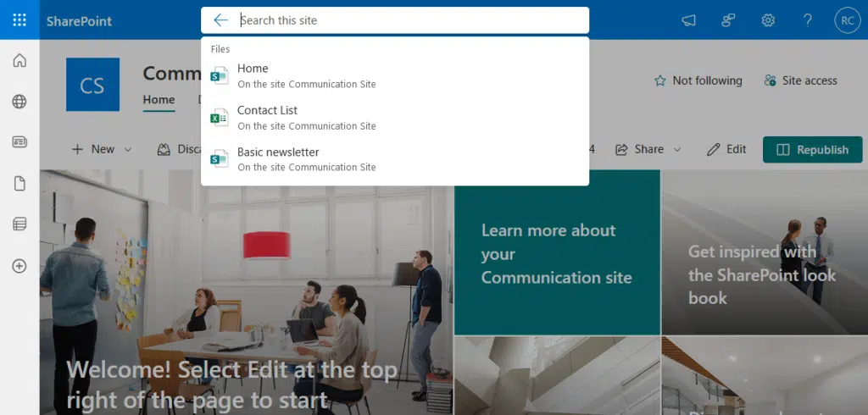Select the Home navigation tab

[159, 100]
